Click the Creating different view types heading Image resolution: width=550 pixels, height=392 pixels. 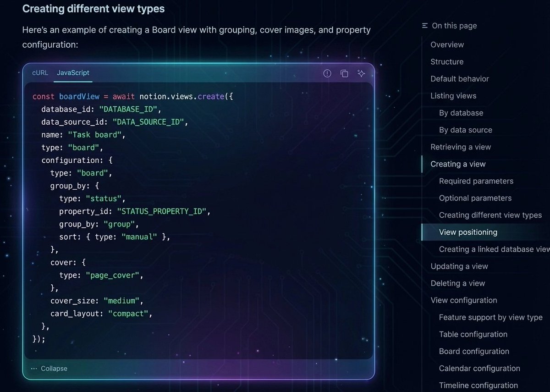tap(93, 9)
